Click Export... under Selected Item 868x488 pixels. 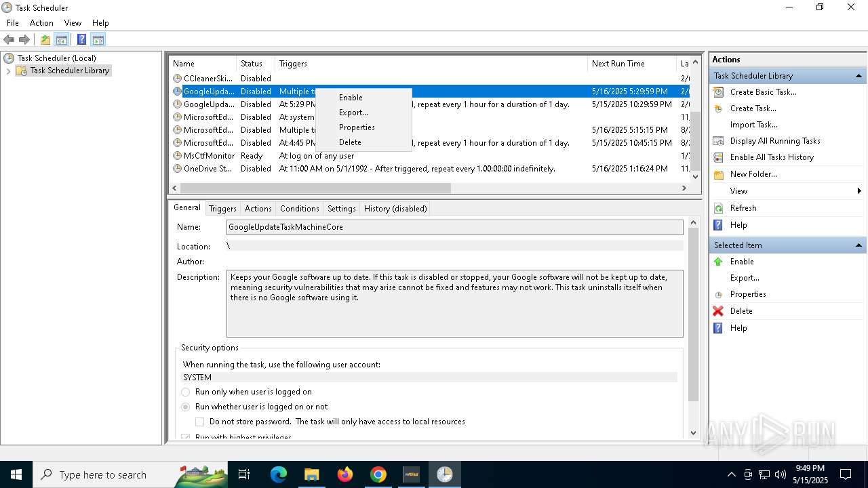click(745, 278)
